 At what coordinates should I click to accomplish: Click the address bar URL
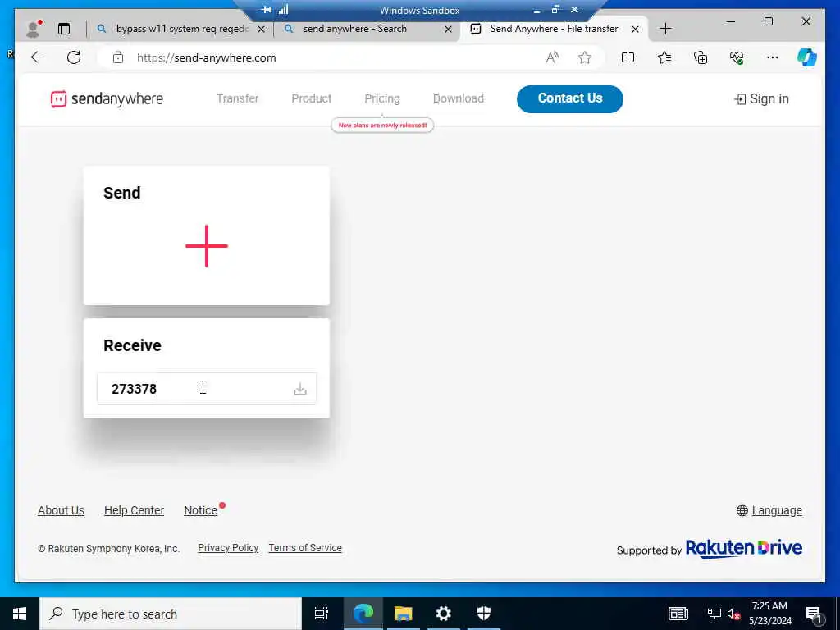[206, 58]
